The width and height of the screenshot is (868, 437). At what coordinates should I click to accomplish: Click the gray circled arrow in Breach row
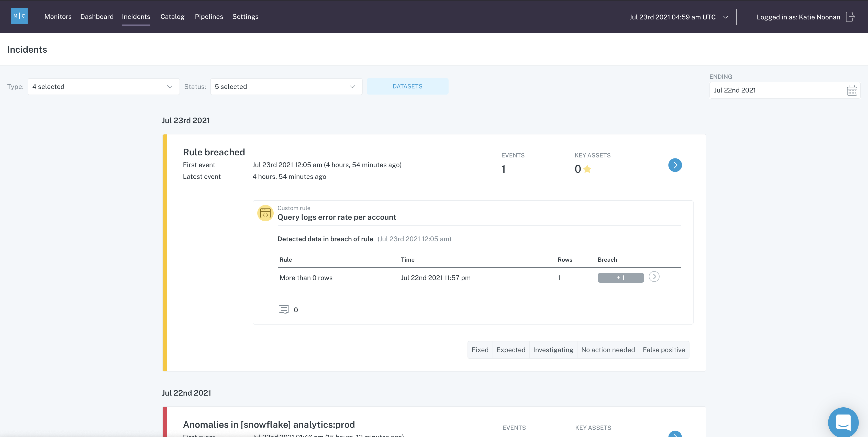[x=654, y=277]
